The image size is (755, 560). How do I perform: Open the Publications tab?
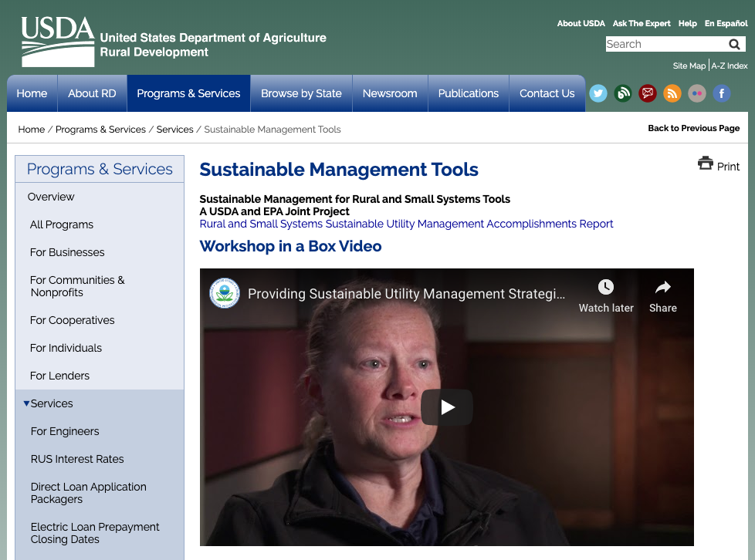469,93
